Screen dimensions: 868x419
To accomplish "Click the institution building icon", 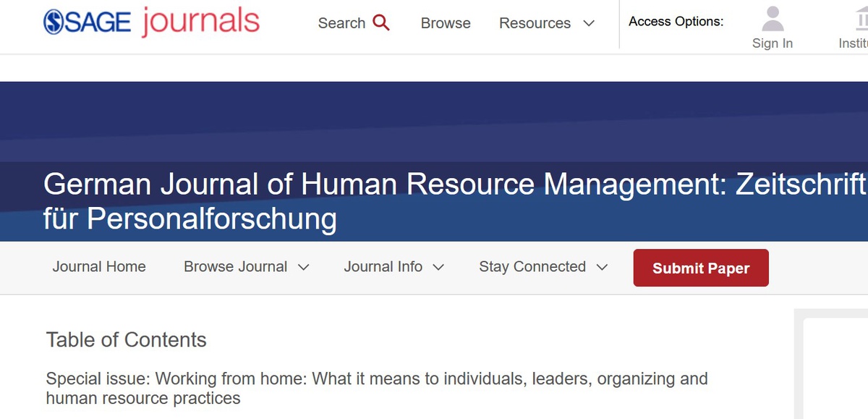I will pos(861,19).
